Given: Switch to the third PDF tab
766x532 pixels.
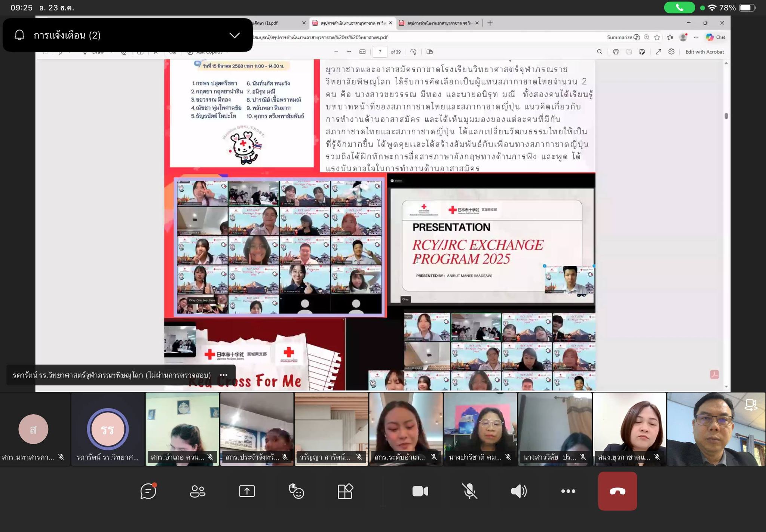Looking at the screenshot, I should pos(438,23).
